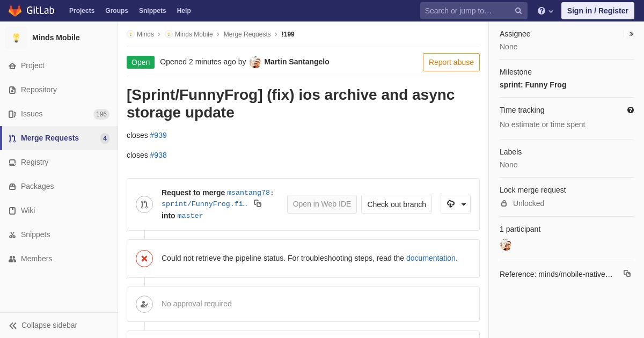The image size is (644, 338).
Task: Click the No approval required text
Action: [196, 304]
